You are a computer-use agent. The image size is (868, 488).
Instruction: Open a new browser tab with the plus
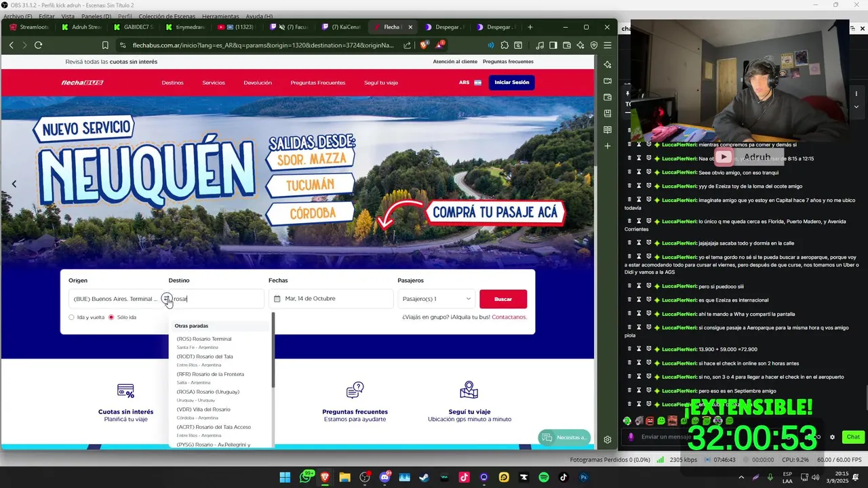(x=530, y=27)
